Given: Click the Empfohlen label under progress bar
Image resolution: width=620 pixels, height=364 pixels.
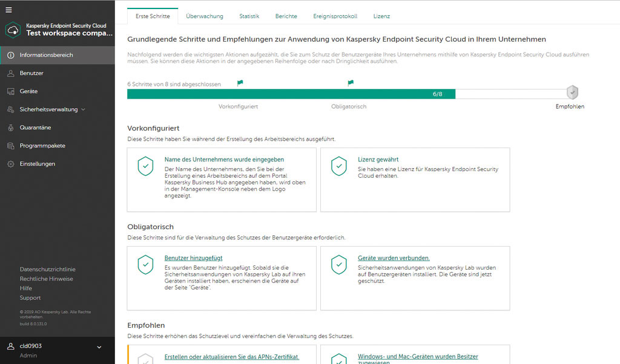Looking at the screenshot, I should click(570, 106).
